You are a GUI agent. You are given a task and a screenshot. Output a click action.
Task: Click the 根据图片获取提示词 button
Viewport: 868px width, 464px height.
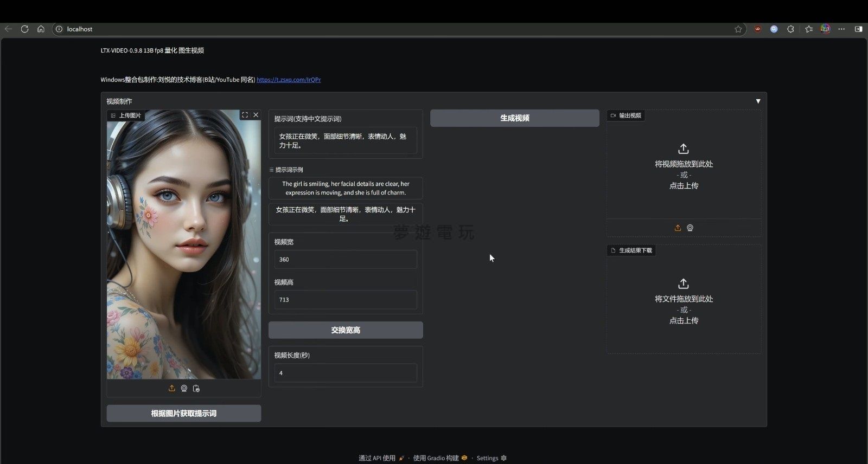[183, 414]
